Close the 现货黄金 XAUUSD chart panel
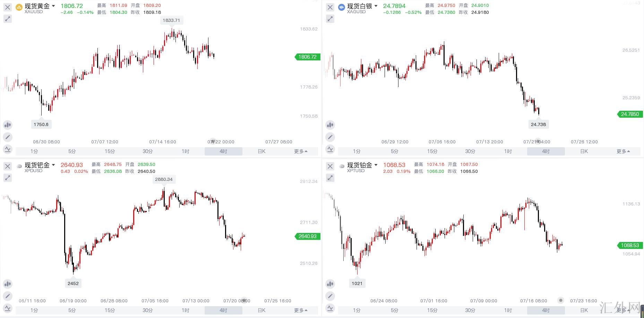Image resolution: width=644 pixels, height=318 pixels. 8,7
